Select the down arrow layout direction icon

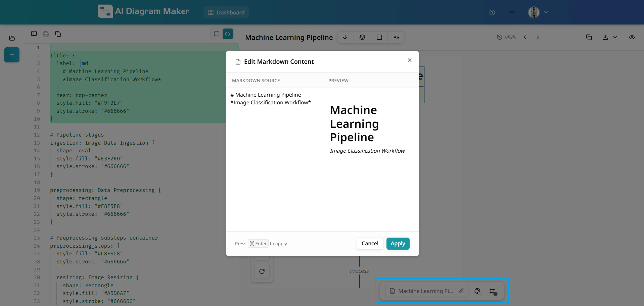click(345, 37)
